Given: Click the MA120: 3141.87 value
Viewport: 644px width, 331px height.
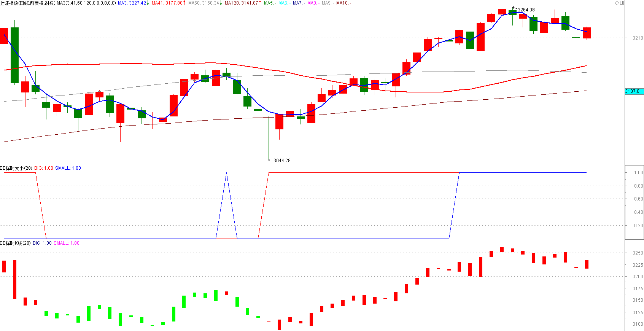Looking at the screenshot, I should tap(242, 3).
